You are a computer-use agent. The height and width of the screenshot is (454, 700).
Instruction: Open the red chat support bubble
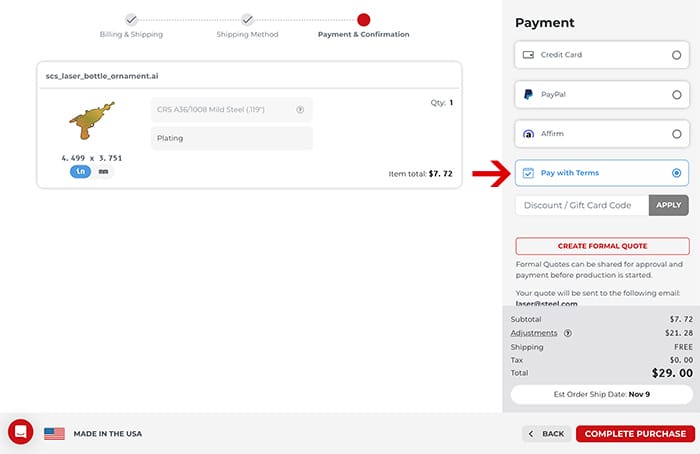[20, 432]
